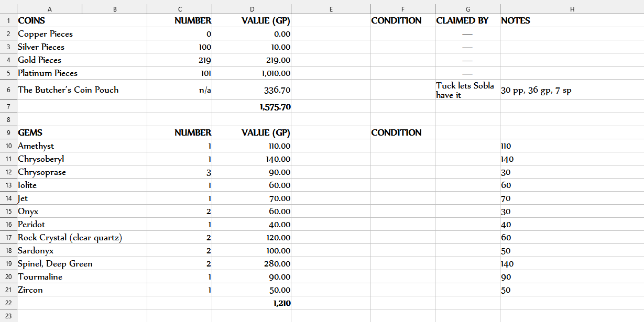Click the Rock Crystal (clear quartz) cell
This screenshot has height=322, width=644.
tap(70, 238)
